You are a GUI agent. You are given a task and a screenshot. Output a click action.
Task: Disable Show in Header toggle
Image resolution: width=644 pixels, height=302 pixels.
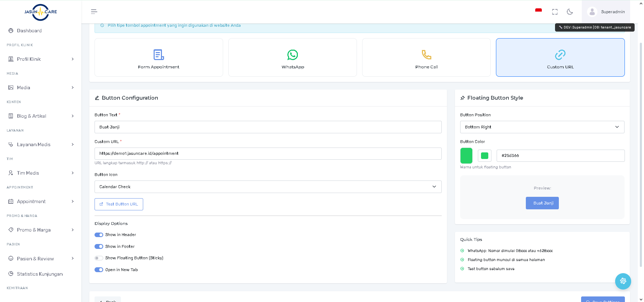click(99, 235)
